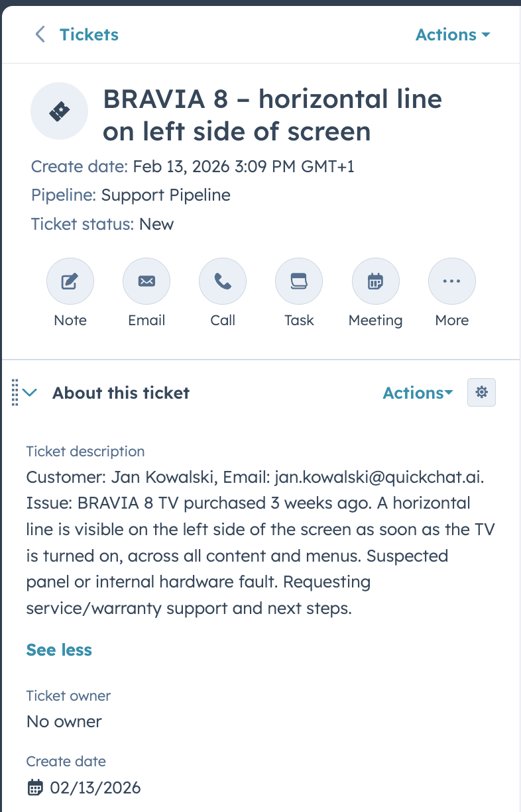Screen dimensions: 521x812
Task: Compose an Email to the customer
Action: [146, 281]
